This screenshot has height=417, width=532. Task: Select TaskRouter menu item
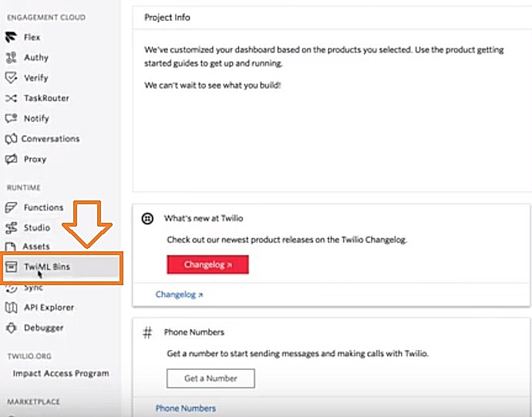click(x=46, y=98)
